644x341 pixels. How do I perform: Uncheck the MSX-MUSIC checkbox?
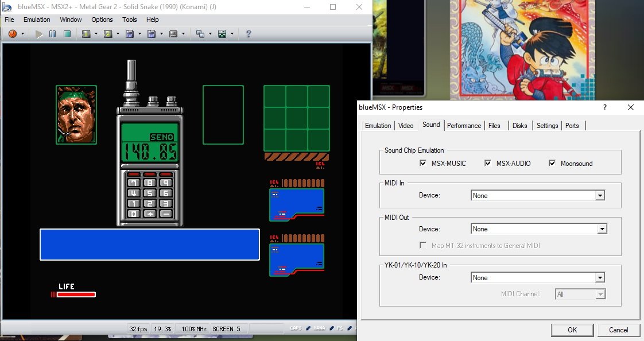(x=422, y=163)
